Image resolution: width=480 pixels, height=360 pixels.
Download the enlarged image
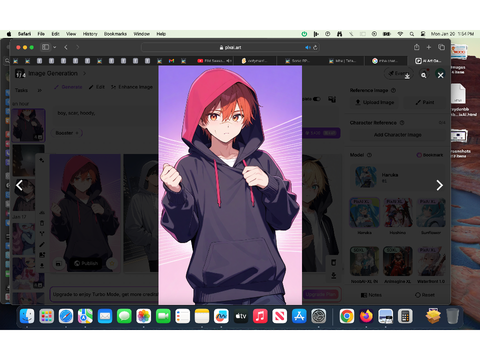pyautogui.click(x=407, y=76)
